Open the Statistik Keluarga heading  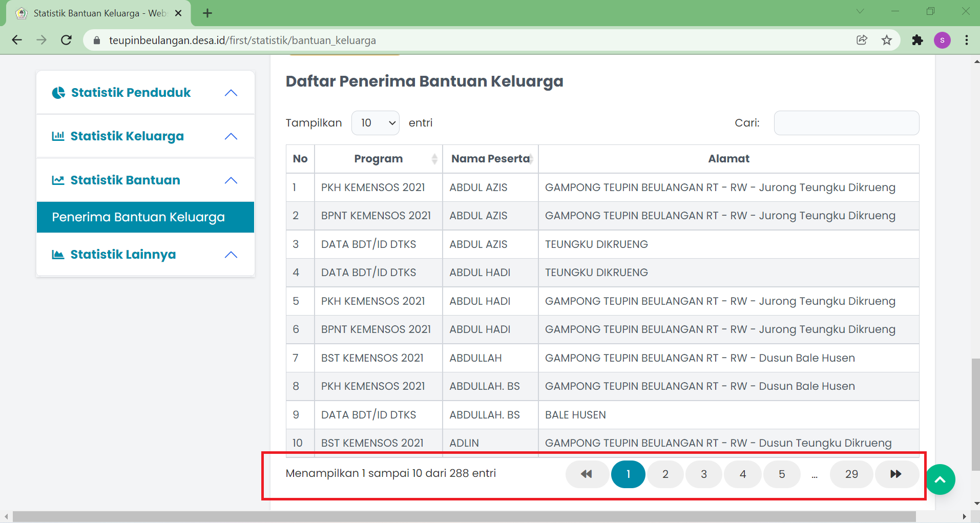(x=127, y=136)
